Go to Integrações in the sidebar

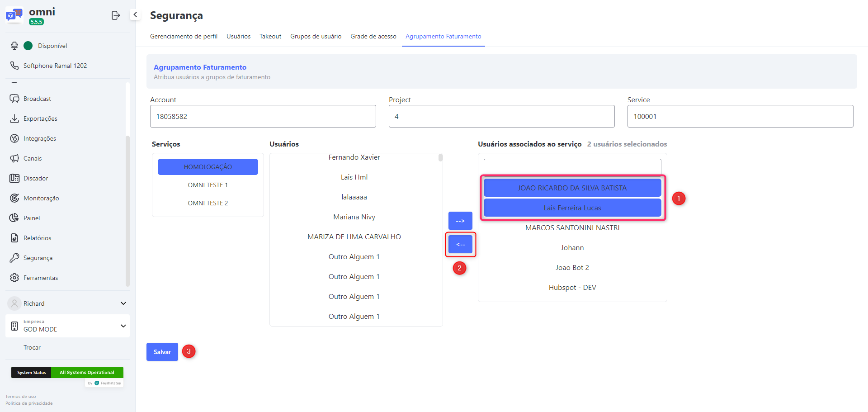tap(40, 138)
